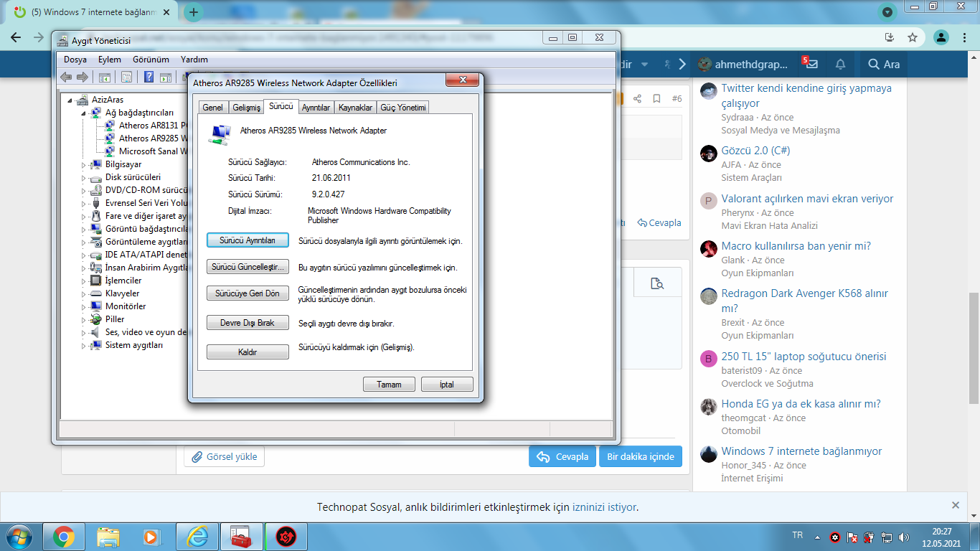980x551 pixels.
Task: Click the Kaldır button
Action: pyautogui.click(x=248, y=352)
